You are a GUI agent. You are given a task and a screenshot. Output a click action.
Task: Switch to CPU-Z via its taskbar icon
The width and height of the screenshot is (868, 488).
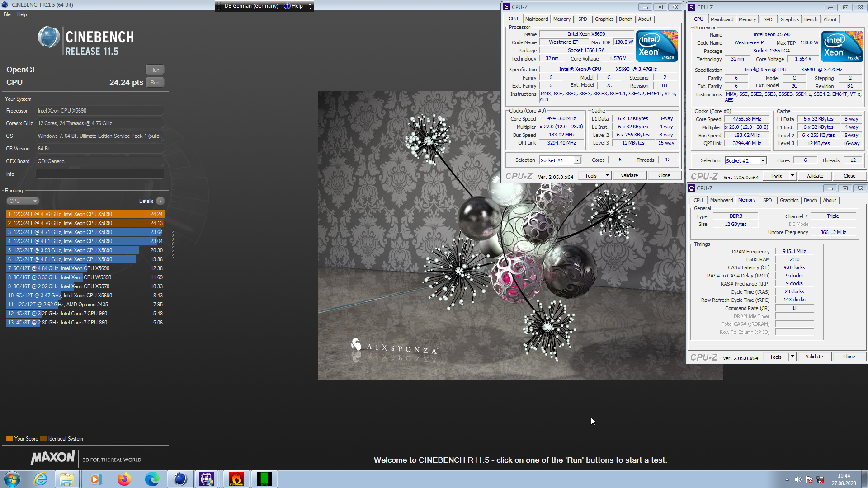click(x=207, y=479)
